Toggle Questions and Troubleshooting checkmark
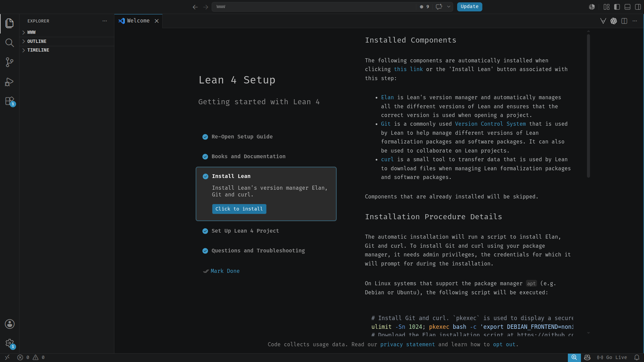 pos(205,251)
